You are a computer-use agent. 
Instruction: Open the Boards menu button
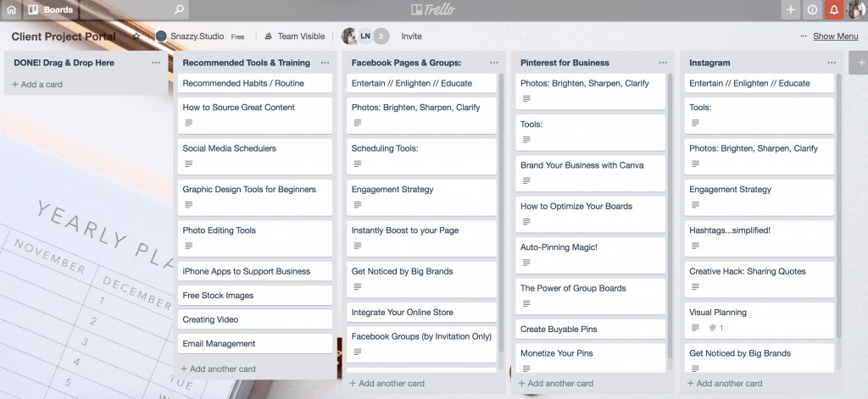click(50, 9)
